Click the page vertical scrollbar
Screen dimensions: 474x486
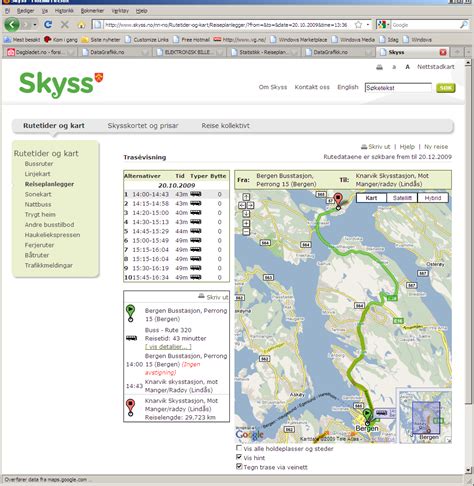tap(468, 267)
